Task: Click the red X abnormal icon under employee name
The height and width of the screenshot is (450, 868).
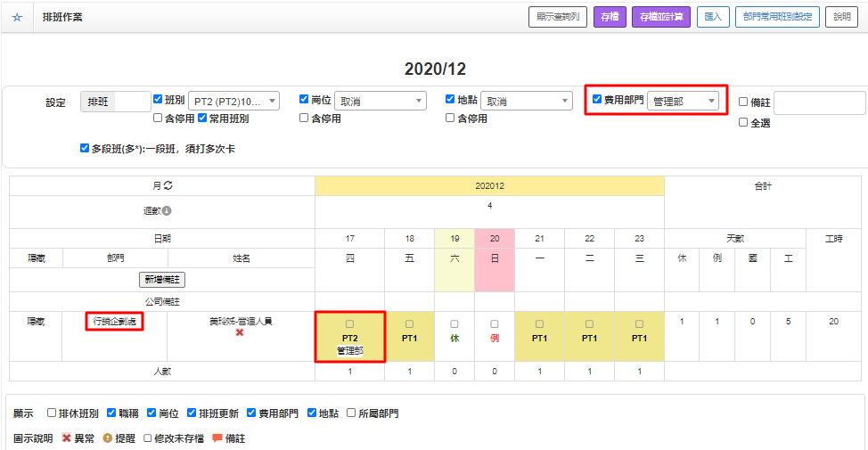Action: pos(240,332)
